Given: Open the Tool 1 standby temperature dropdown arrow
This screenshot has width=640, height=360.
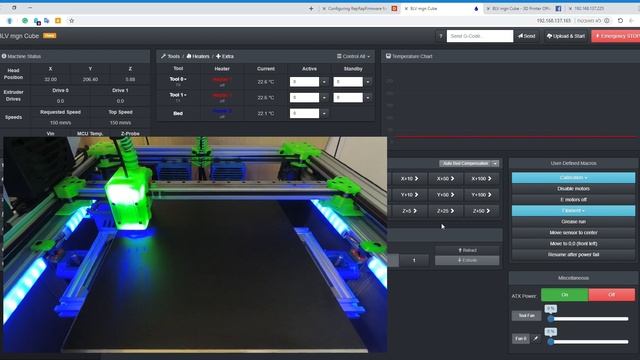Looking at the screenshot, I should [x=368, y=98].
